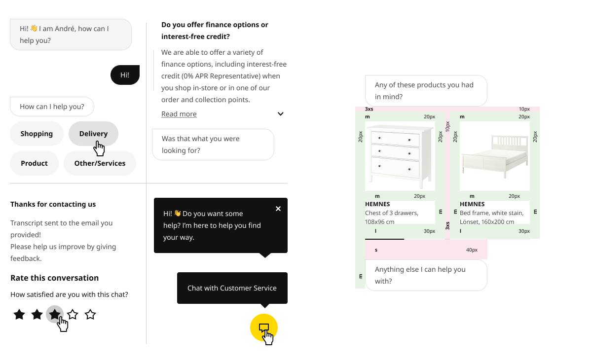Select the first rating star

click(19, 314)
